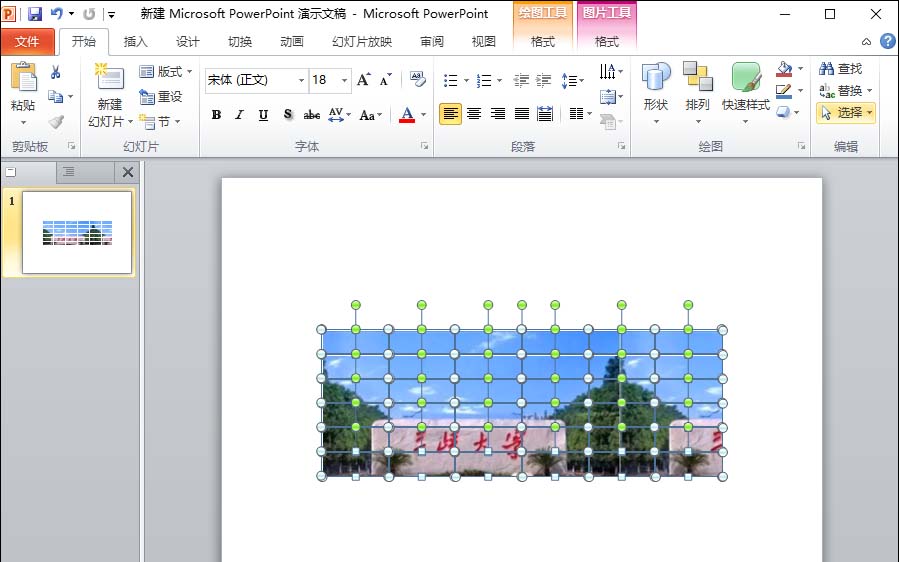
Task: Open the font name dropdown
Action: [301, 80]
